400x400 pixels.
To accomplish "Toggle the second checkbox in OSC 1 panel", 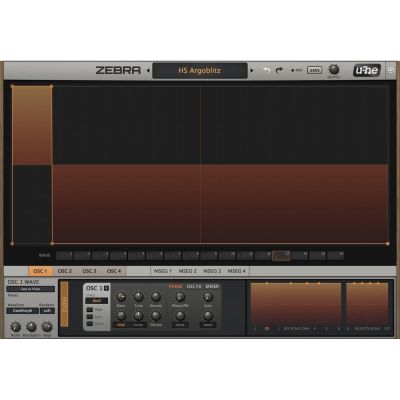I will coord(90,317).
